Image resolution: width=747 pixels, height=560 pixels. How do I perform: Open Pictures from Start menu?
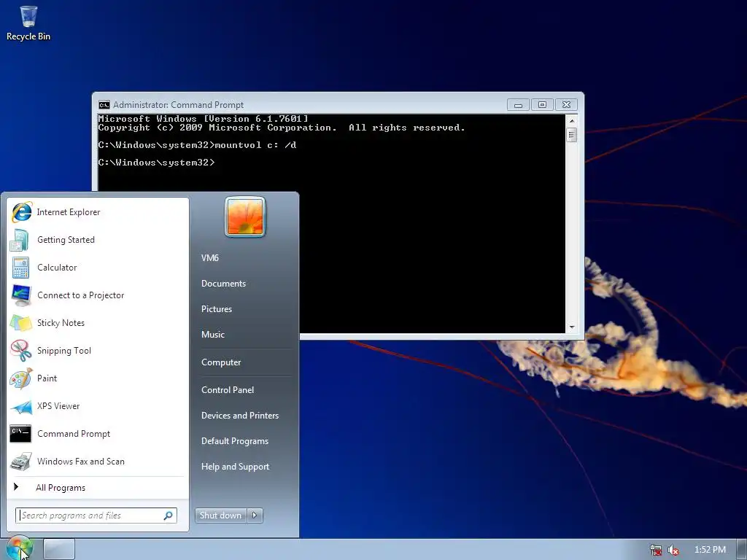point(217,309)
